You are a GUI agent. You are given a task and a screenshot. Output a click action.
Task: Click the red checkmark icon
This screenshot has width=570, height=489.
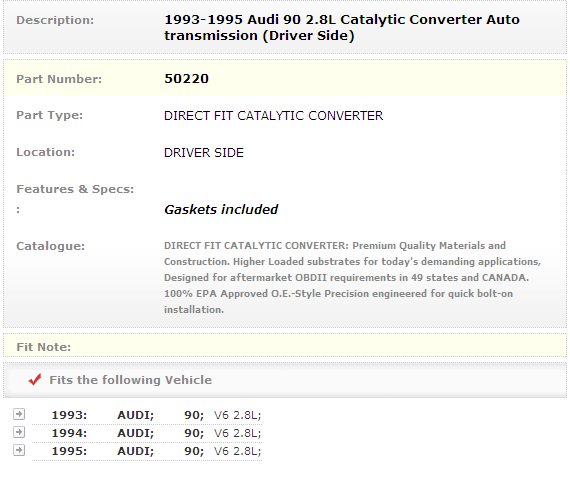click(35, 380)
